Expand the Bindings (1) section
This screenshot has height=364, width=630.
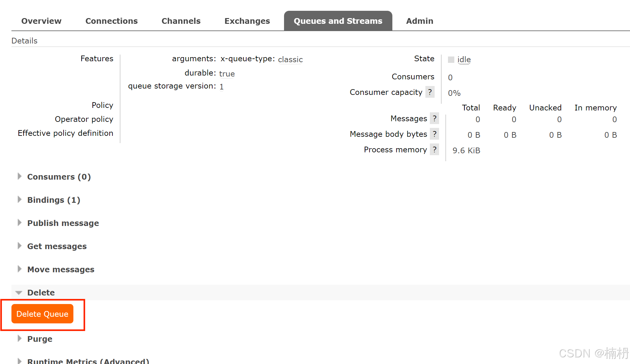[x=53, y=200]
